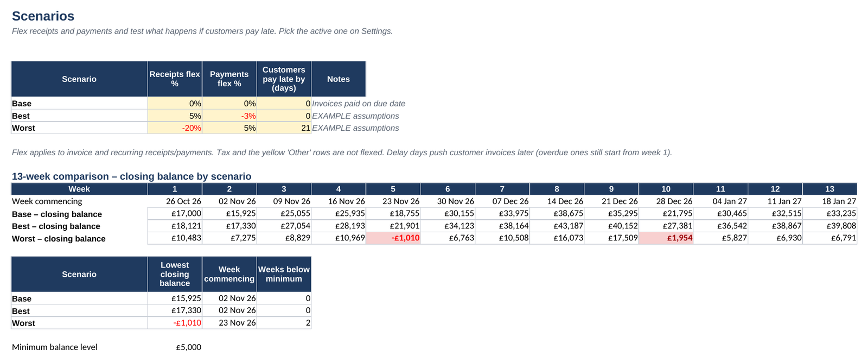
Task: Select the Worst weeks below minimum value 2
Action: [x=284, y=322]
